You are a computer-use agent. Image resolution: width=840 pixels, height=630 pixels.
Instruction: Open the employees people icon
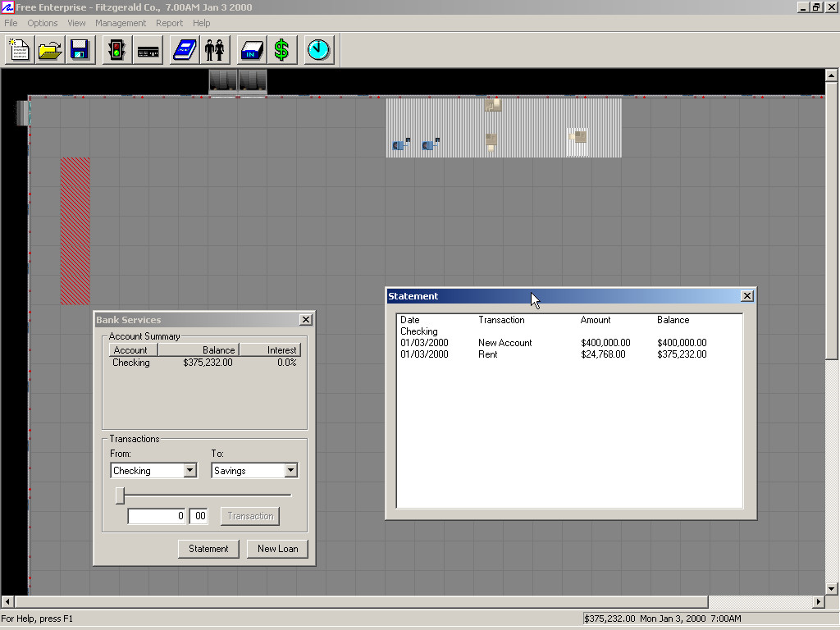click(215, 50)
